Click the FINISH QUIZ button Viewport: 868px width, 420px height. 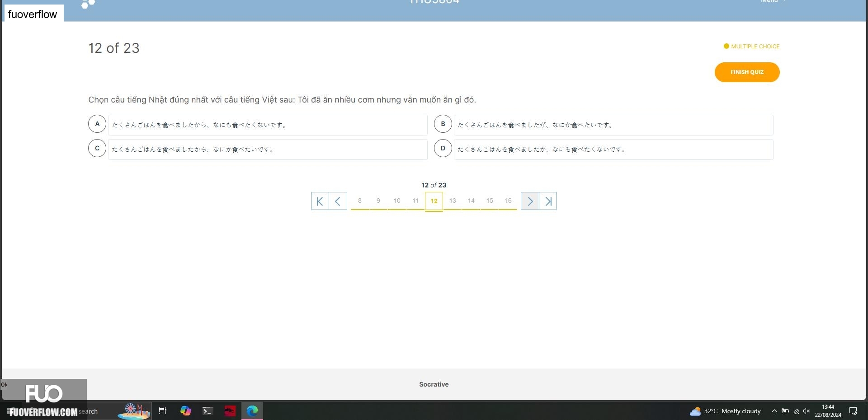point(747,72)
